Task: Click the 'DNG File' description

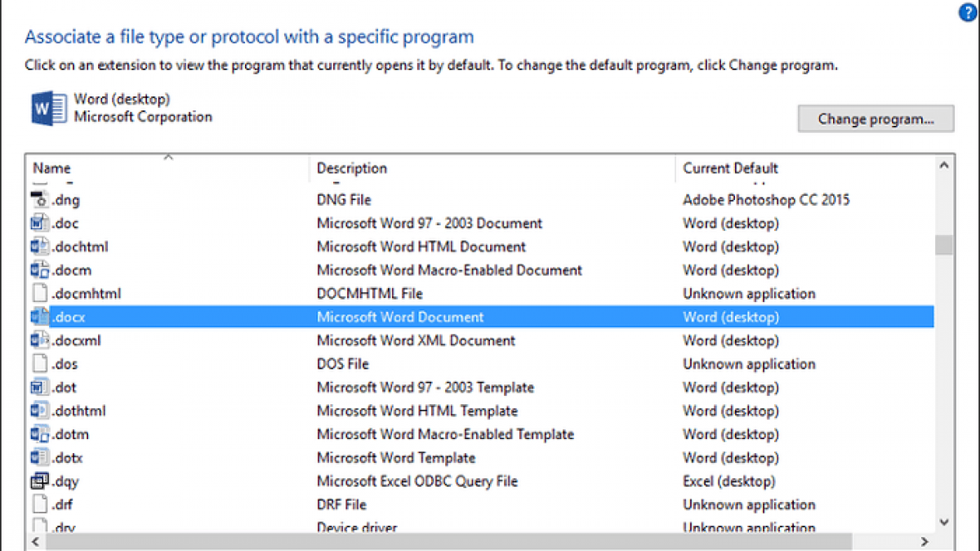Action: pos(344,200)
